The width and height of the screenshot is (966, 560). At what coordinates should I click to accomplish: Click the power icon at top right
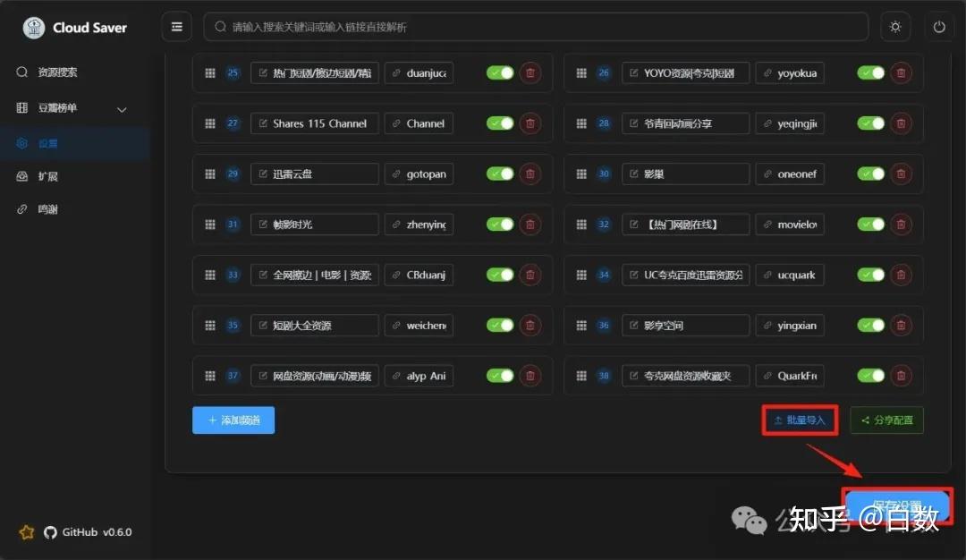(938, 27)
